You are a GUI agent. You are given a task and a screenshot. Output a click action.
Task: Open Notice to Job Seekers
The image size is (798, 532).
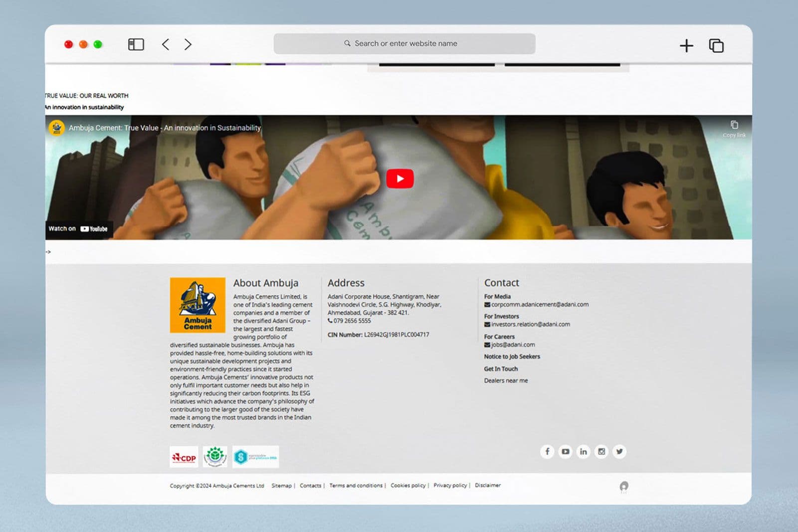[512, 356]
